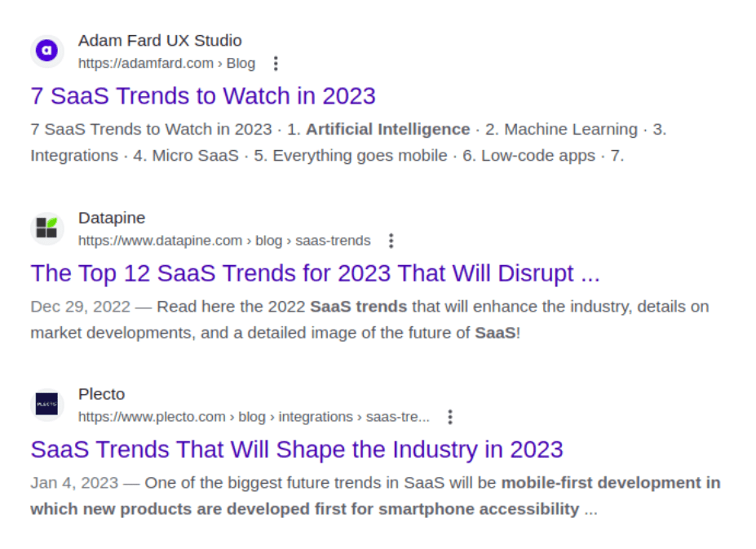Open the three-dot menu for datapine.com result

tap(391, 241)
